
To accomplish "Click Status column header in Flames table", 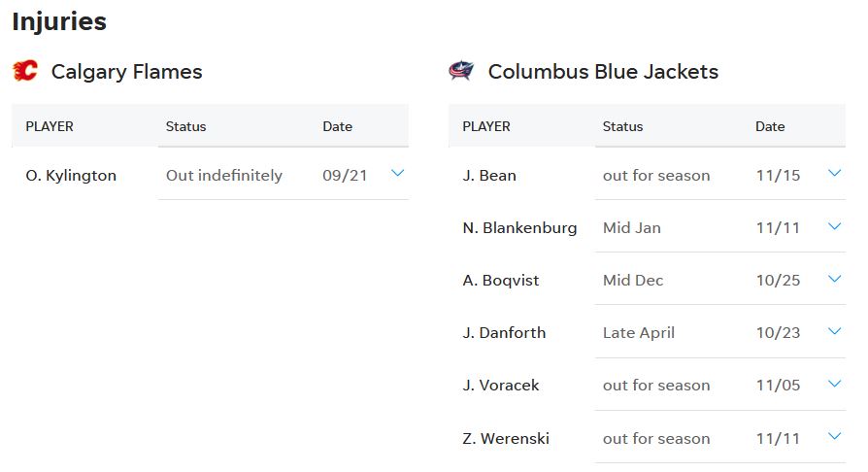I will pyautogui.click(x=186, y=126).
